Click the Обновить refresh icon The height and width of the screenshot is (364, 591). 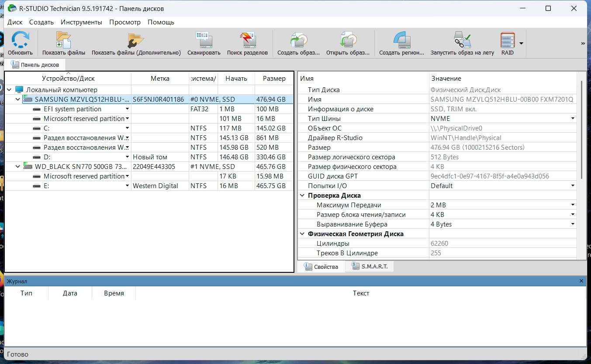click(x=20, y=41)
